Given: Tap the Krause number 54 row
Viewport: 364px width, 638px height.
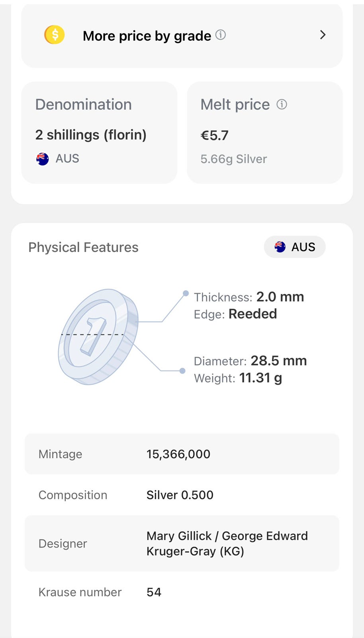Looking at the screenshot, I should coord(182,592).
